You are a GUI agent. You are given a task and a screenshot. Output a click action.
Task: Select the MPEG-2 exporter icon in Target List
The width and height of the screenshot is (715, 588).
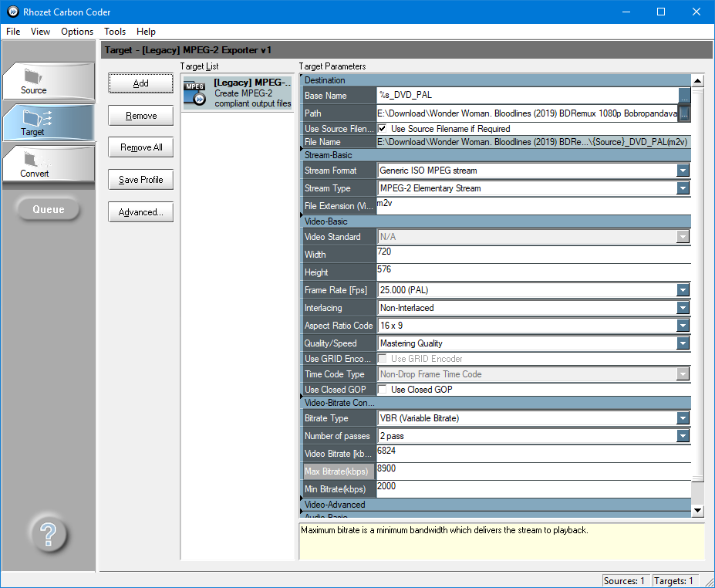[195, 93]
